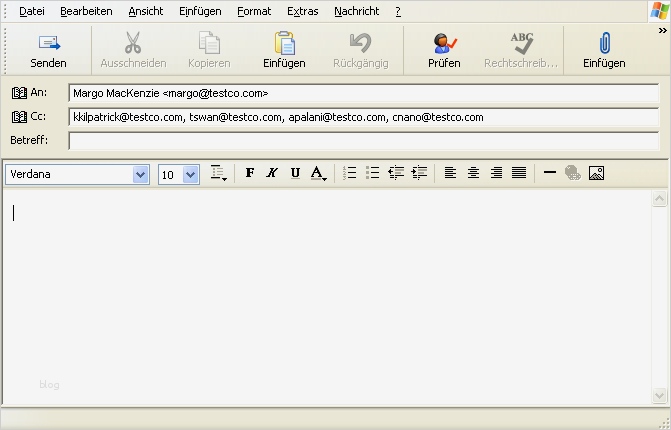Screen dimensions: 671x430
Task: Open the Ansicht menu
Action: pos(145,11)
